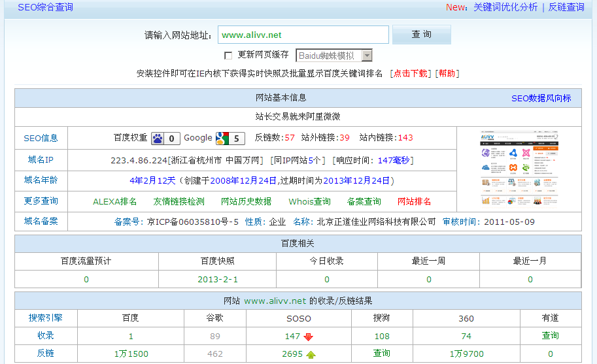597x364 pixels.
Task: Click the expiry date 2013年12月24日
Action: tap(356, 180)
